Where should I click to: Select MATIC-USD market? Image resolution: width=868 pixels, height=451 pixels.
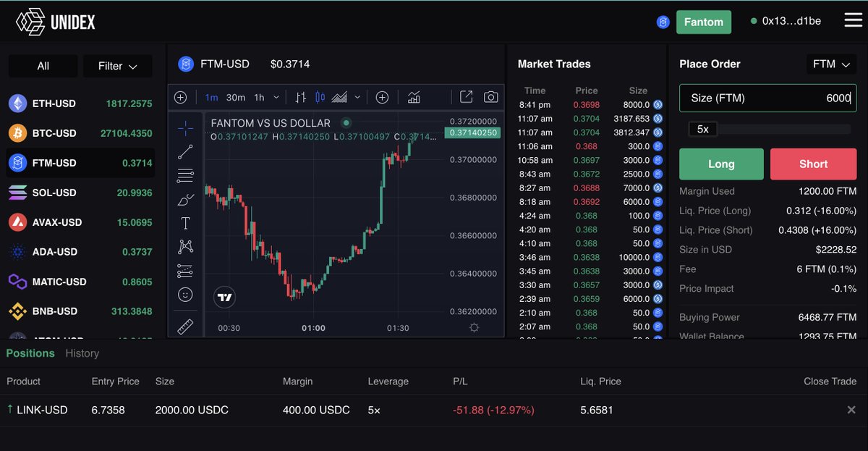[80, 282]
